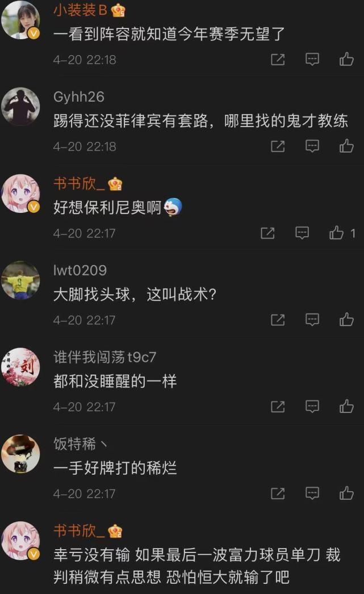Viewport: 364px width, 594px height.
Task: Like 饭特稀's comment about 一手好牌
Action: pos(346,493)
